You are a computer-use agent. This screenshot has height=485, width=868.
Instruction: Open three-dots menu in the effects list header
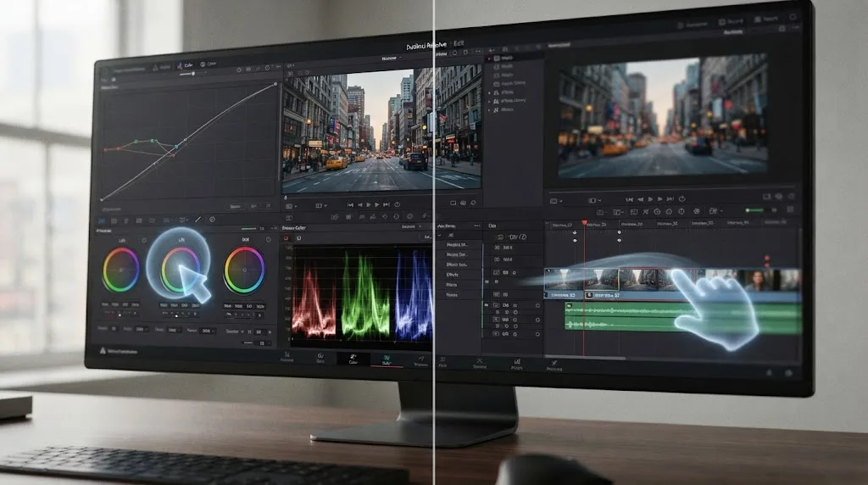pyautogui.click(x=476, y=226)
